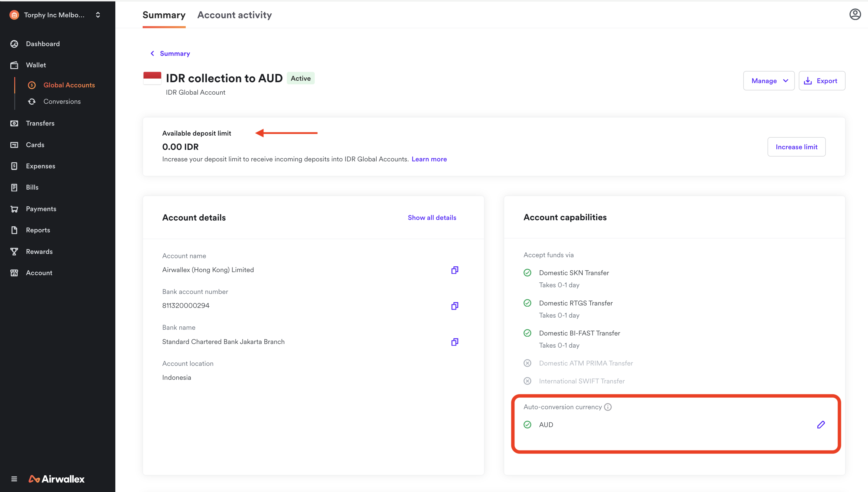The width and height of the screenshot is (868, 492).
Task: Edit auto-conversion currency with pencil icon
Action: tap(821, 425)
